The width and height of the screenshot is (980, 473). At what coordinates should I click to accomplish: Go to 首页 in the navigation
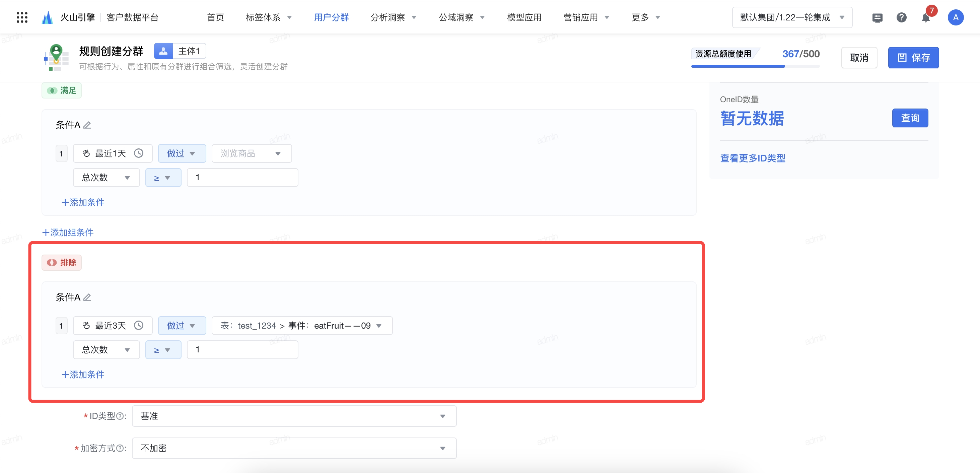pyautogui.click(x=215, y=17)
